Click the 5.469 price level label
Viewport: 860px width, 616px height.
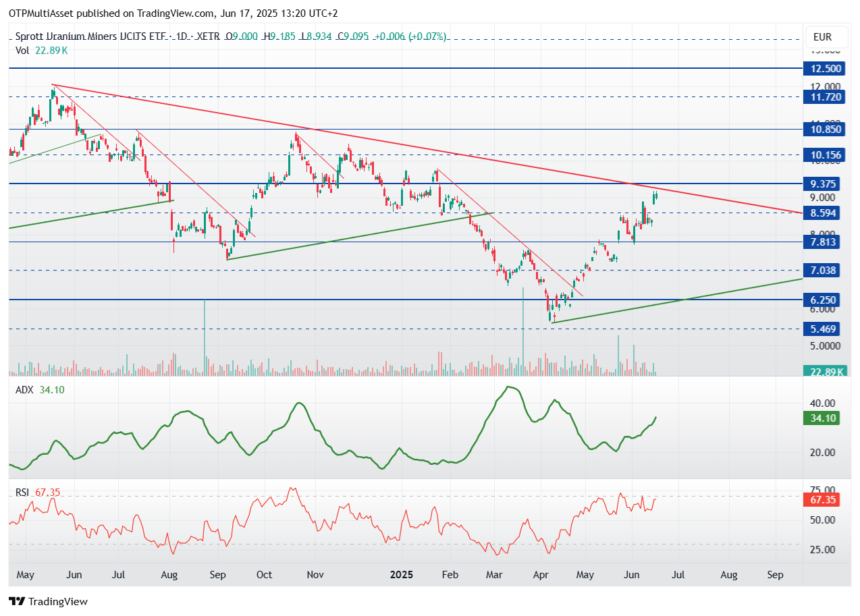pyautogui.click(x=826, y=329)
